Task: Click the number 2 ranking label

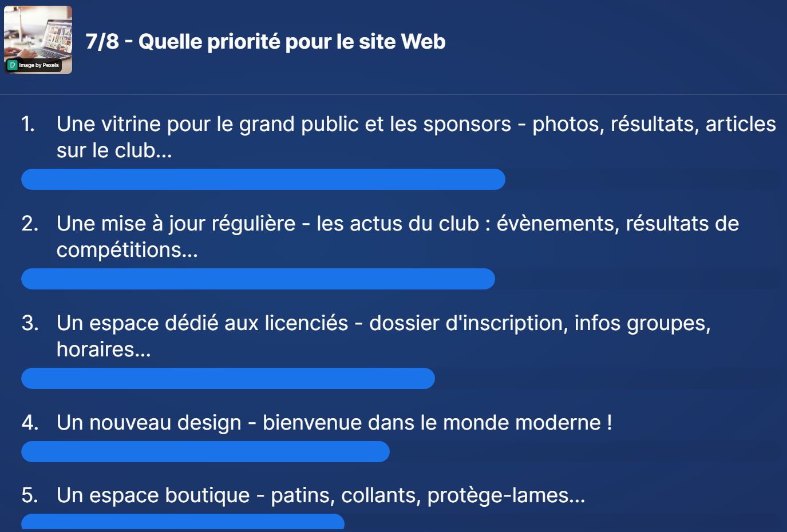Action: [x=30, y=224]
